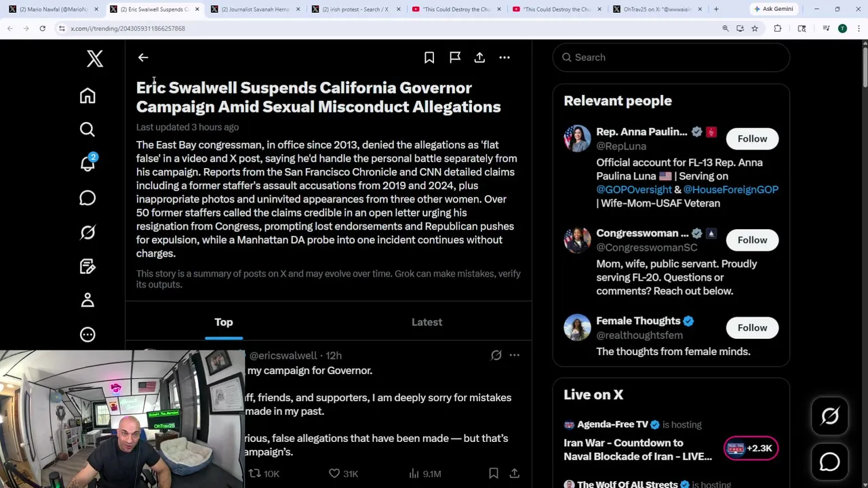Image resolution: width=868 pixels, height=488 pixels.
Task: Join live space with +2.3K listeners
Action: (x=751, y=448)
